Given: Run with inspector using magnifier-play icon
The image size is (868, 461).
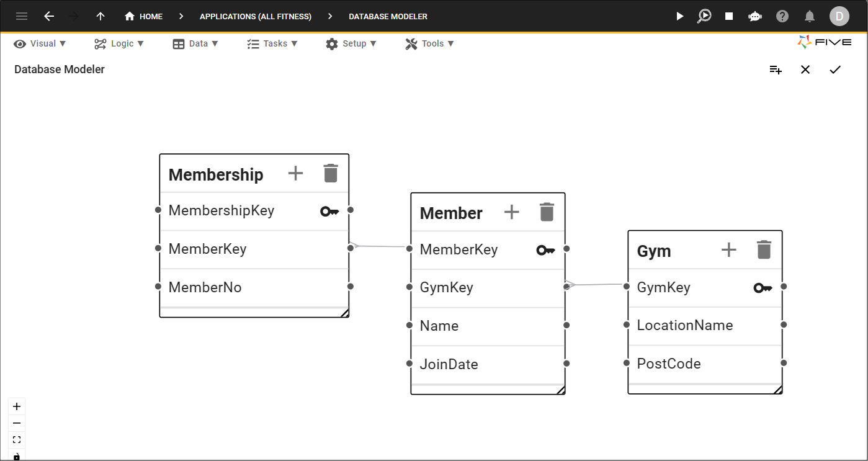Looking at the screenshot, I should point(704,16).
